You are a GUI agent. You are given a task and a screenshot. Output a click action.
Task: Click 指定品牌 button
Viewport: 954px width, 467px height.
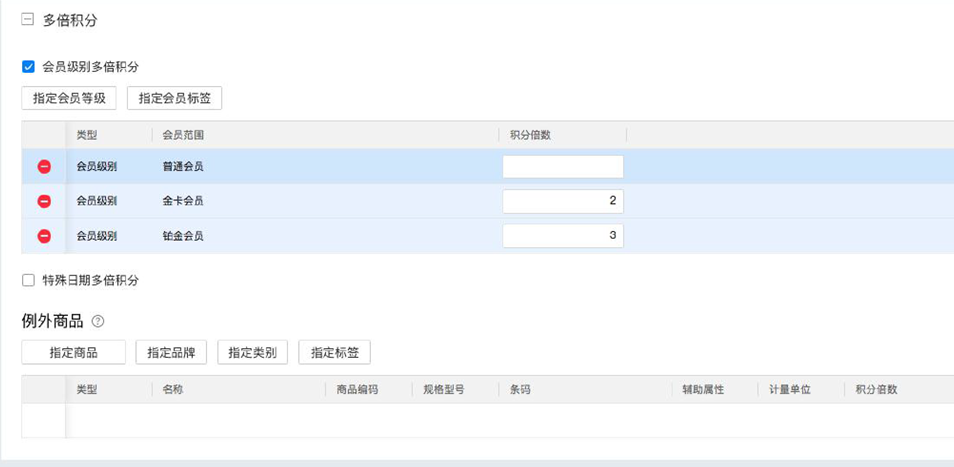click(171, 352)
